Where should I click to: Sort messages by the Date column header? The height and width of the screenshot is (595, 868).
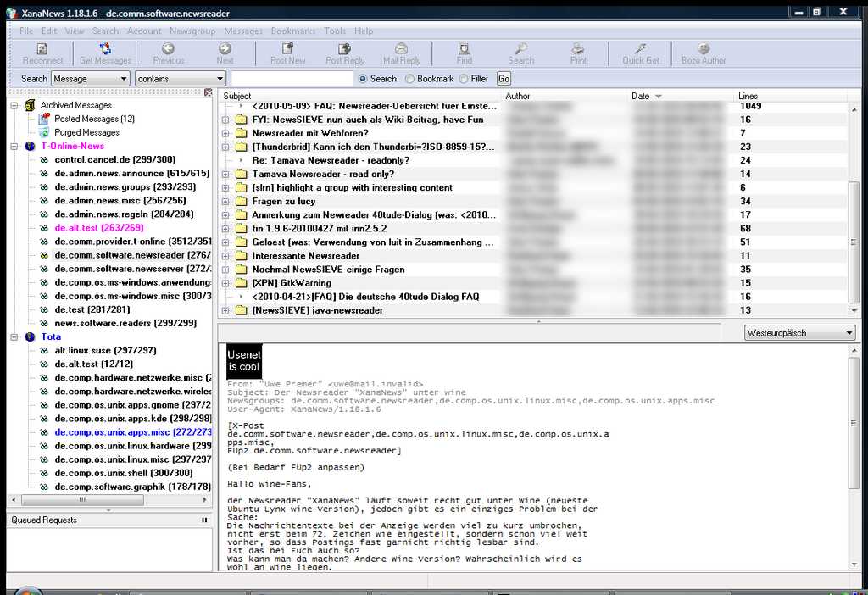[x=641, y=96]
